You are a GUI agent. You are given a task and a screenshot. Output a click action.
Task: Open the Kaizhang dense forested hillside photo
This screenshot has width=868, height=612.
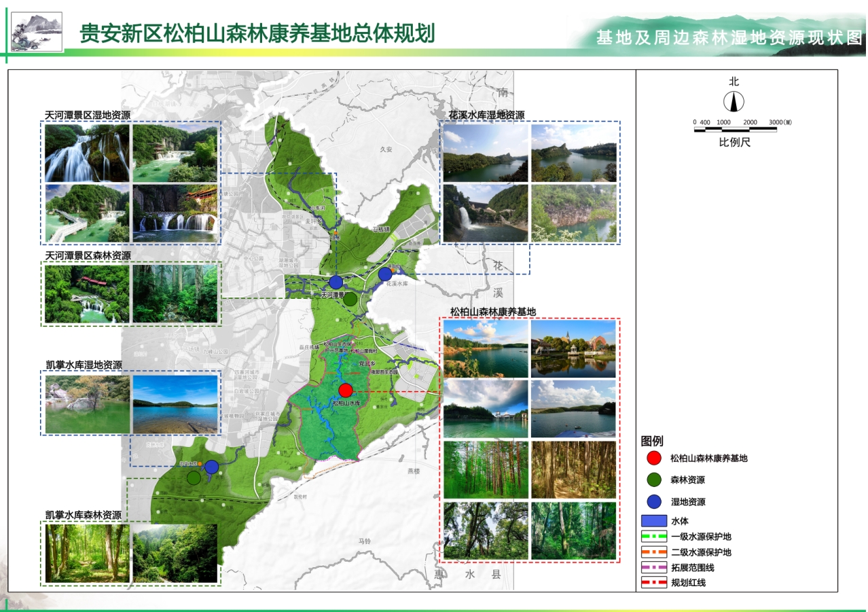(x=175, y=553)
